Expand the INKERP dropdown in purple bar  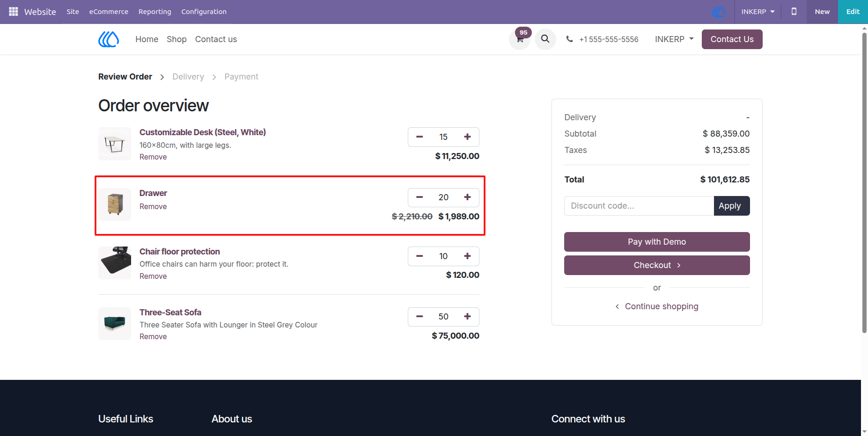coord(758,12)
